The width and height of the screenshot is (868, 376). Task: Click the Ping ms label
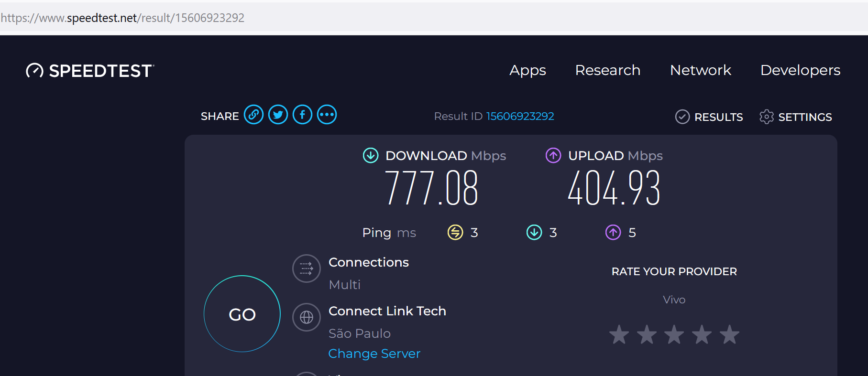click(389, 233)
